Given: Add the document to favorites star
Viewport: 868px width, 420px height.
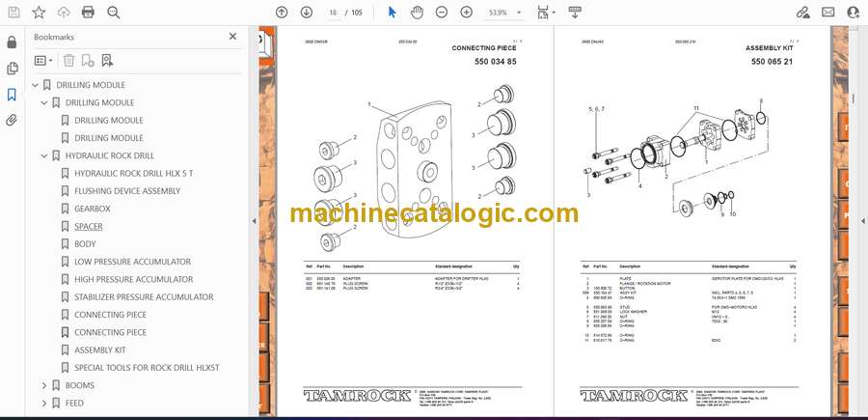Looking at the screenshot, I should (x=39, y=13).
